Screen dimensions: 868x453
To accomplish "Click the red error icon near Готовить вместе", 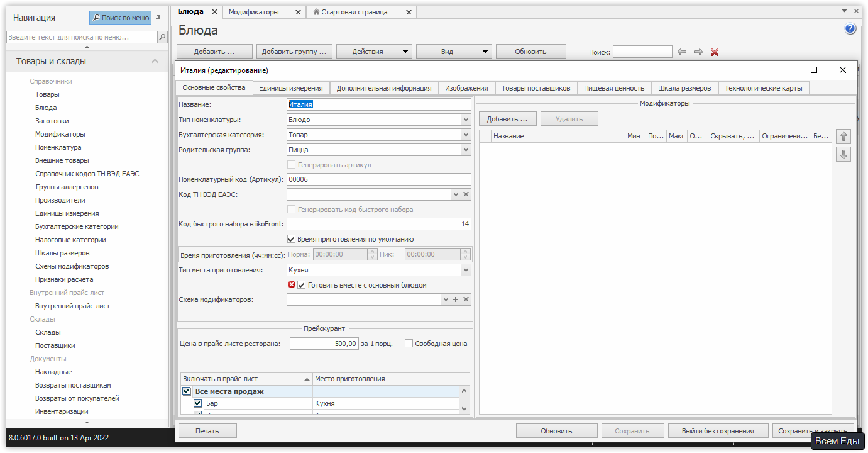I will (292, 285).
